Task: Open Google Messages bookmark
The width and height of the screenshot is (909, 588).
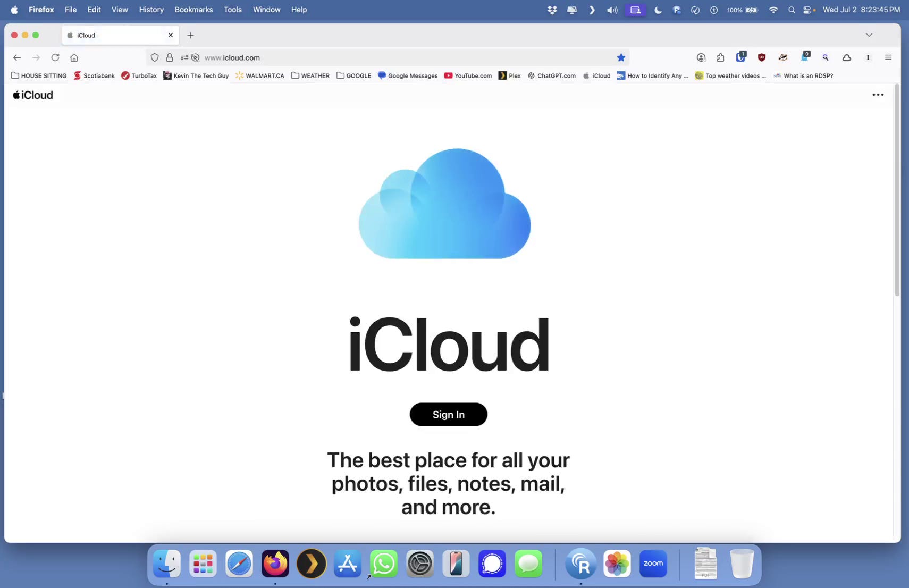Action: click(408, 75)
